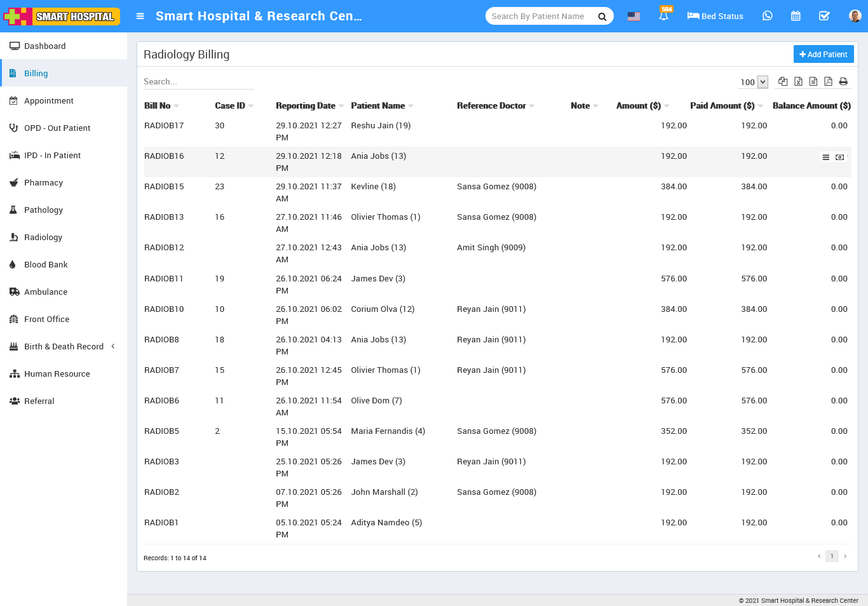Open Front Office
The width and height of the screenshot is (868, 606).
[x=64, y=319]
